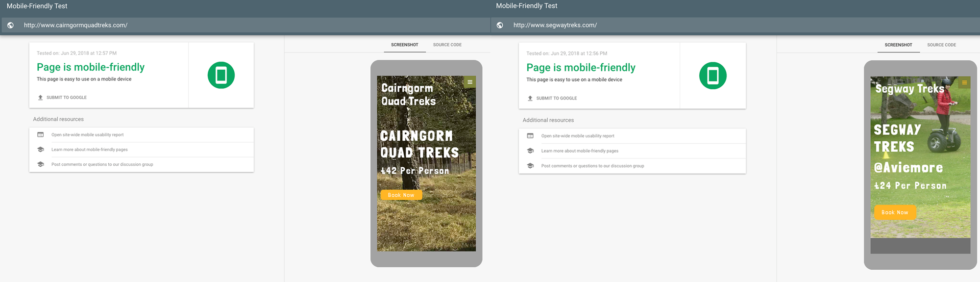The height and width of the screenshot is (282, 980).
Task: Open hamburger menu in Segway phone preview
Action: click(x=964, y=82)
